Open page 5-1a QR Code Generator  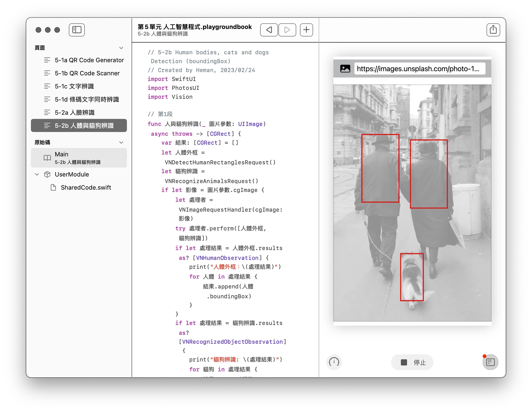[x=89, y=60]
